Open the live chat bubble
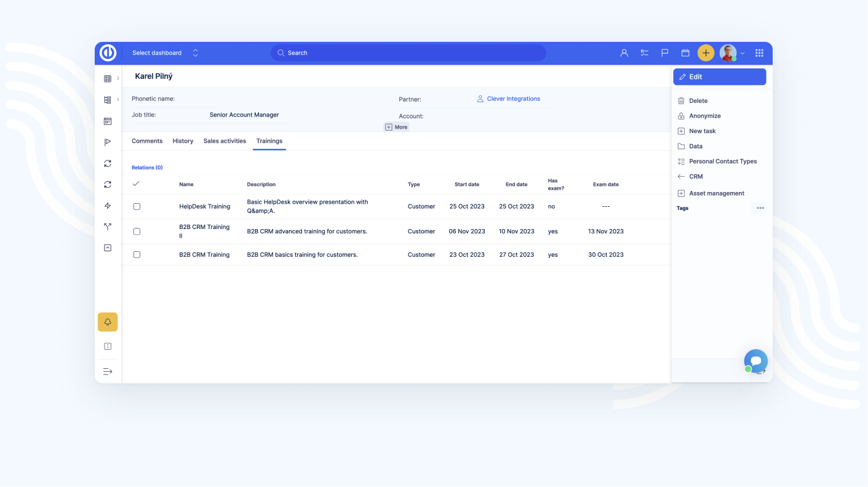Viewport: 868px width, 487px height. pyautogui.click(x=755, y=361)
